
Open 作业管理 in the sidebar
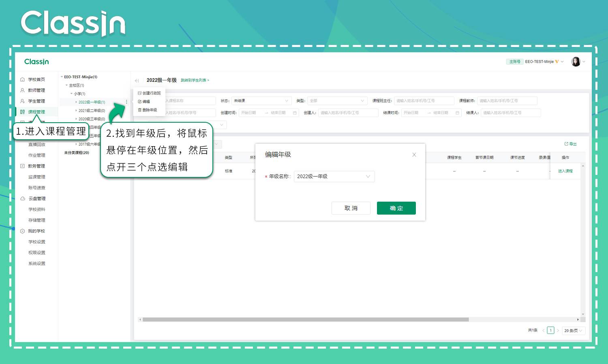coord(37,155)
